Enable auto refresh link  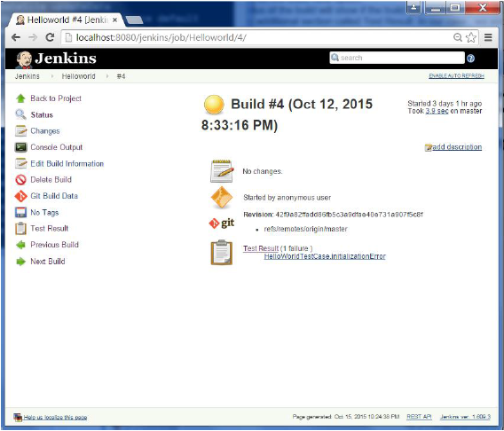click(x=456, y=75)
